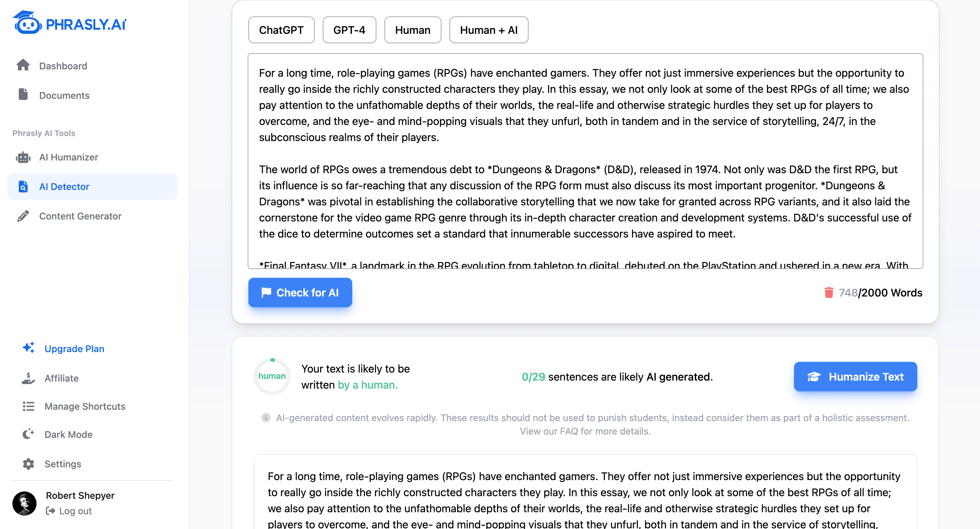The width and height of the screenshot is (980, 529).
Task: Load the ChatGPT sample text
Action: click(x=281, y=30)
